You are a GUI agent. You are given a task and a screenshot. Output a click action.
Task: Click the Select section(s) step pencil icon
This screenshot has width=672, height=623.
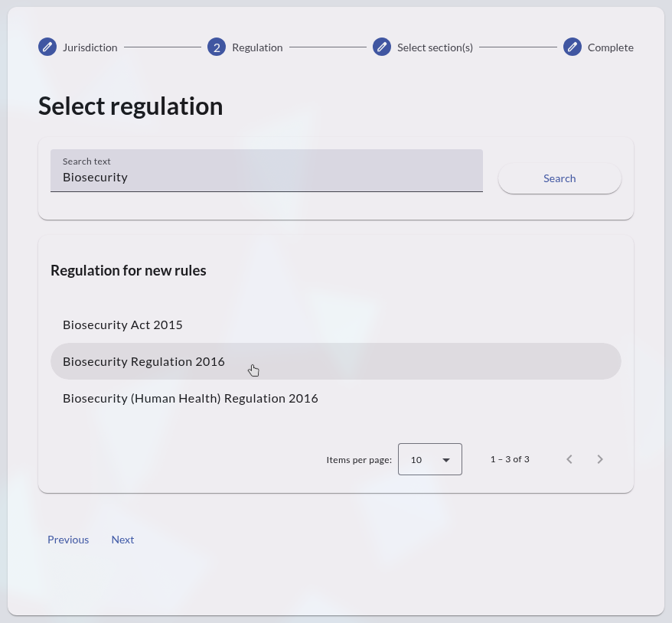pos(382,47)
